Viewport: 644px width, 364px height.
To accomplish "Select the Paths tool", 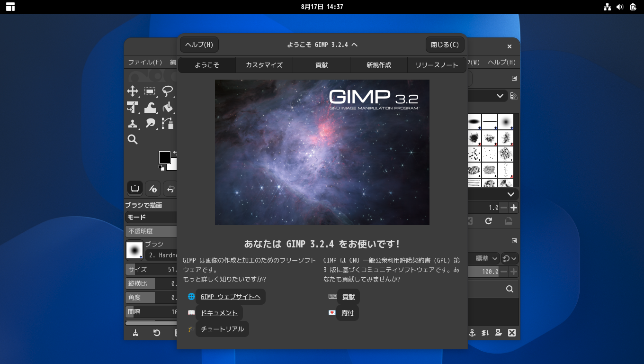I will pyautogui.click(x=168, y=124).
